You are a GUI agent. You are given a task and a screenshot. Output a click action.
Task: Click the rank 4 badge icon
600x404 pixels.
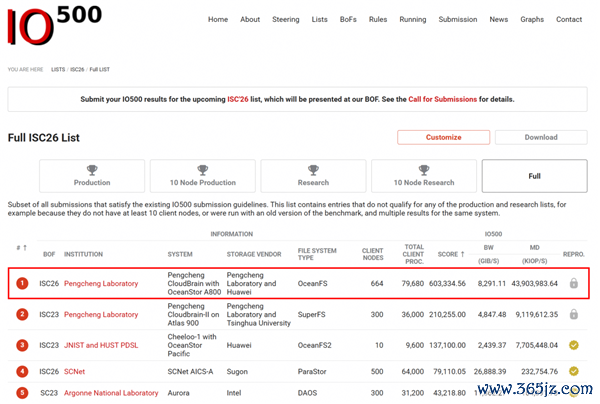point(22,371)
